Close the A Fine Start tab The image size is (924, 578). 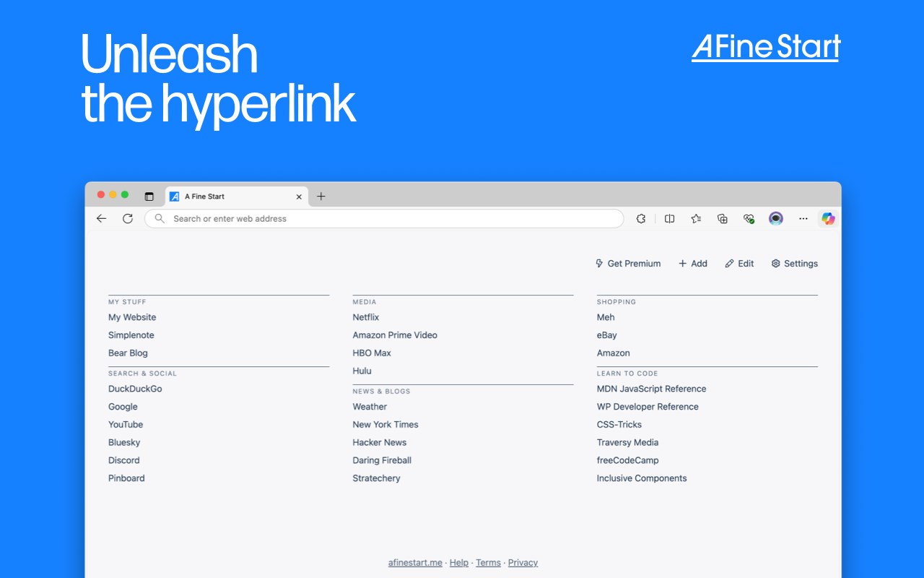(299, 197)
